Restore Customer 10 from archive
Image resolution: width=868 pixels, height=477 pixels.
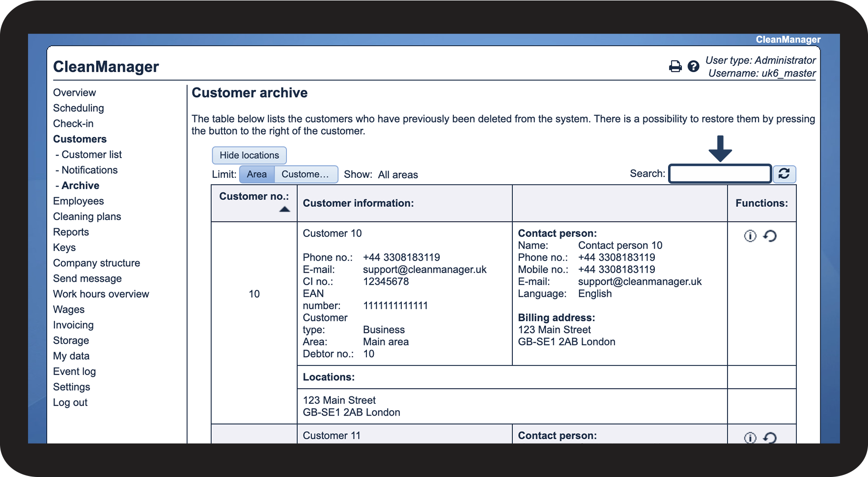click(x=770, y=236)
